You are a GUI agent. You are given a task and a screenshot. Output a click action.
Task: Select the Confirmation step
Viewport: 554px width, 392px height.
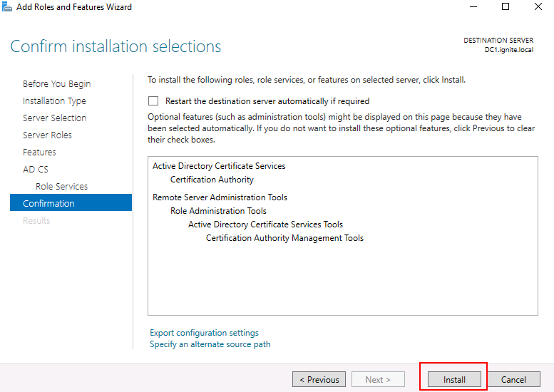click(71, 202)
